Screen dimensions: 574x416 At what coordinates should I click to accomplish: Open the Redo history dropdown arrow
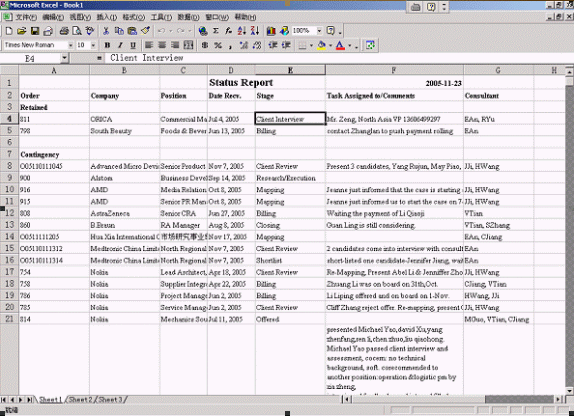[189, 31]
